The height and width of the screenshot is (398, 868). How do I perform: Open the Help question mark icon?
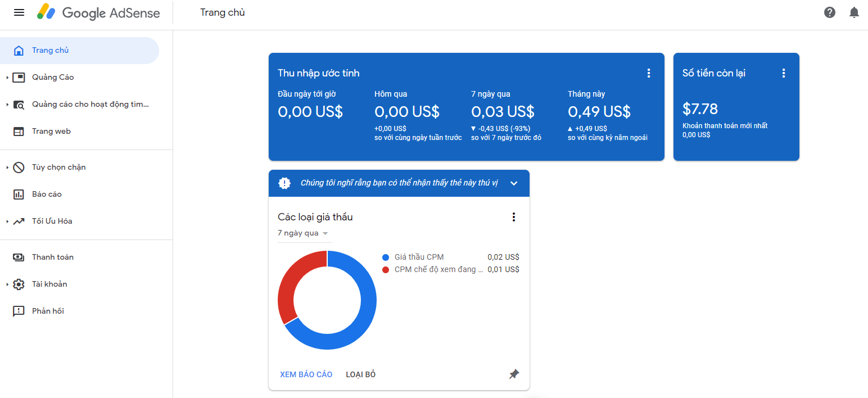829,12
